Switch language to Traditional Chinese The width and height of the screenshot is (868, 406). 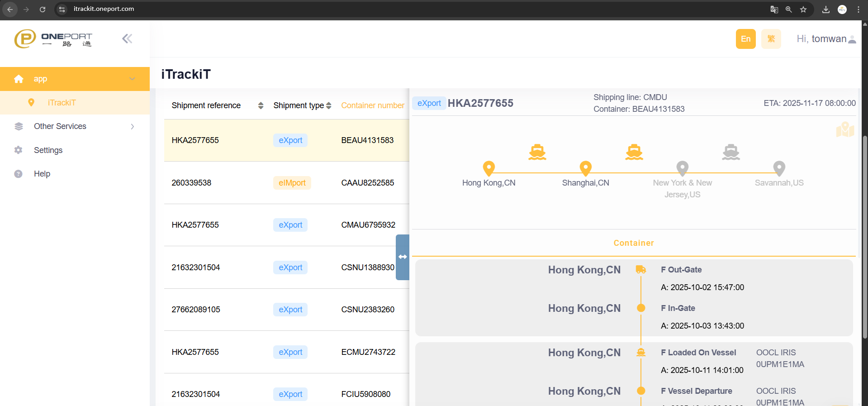(771, 39)
